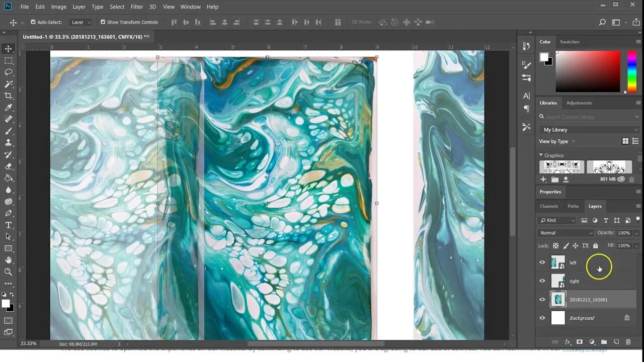644x362 pixels.
Task: Select the Lasso tool
Action: (x=9, y=72)
